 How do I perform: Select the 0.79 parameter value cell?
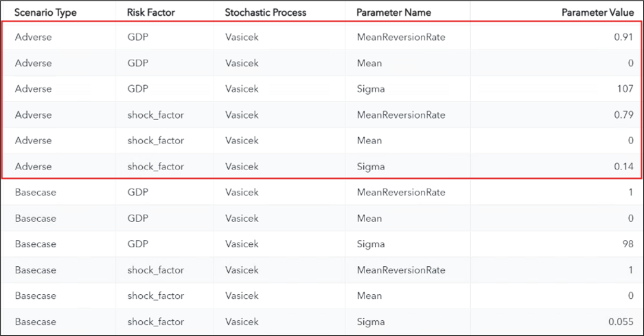click(x=623, y=115)
